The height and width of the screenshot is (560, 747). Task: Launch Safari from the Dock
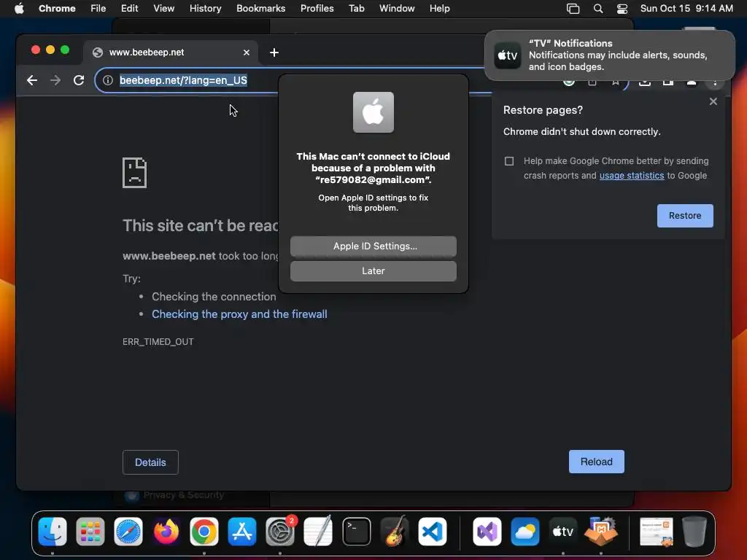(128, 531)
